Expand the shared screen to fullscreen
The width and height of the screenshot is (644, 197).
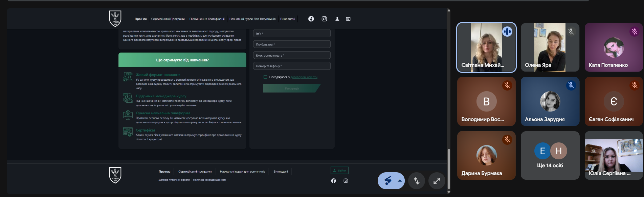[437, 181]
